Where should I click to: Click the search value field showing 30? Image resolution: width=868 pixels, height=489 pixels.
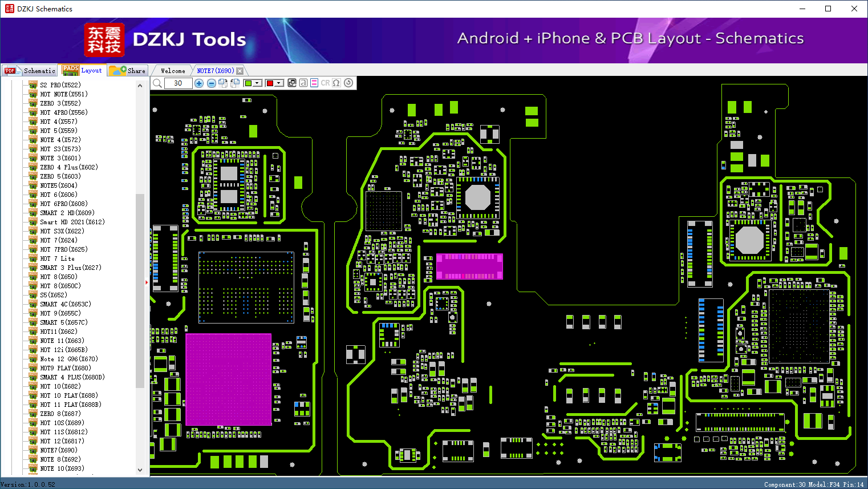(178, 83)
